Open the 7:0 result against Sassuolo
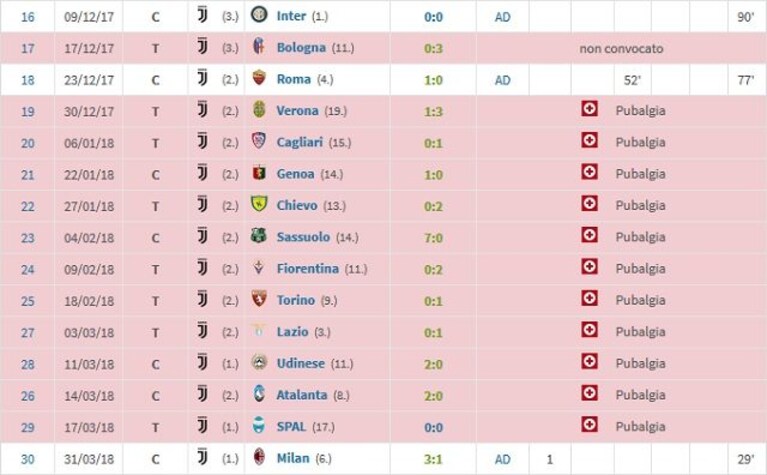767x475 pixels. (x=433, y=238)
